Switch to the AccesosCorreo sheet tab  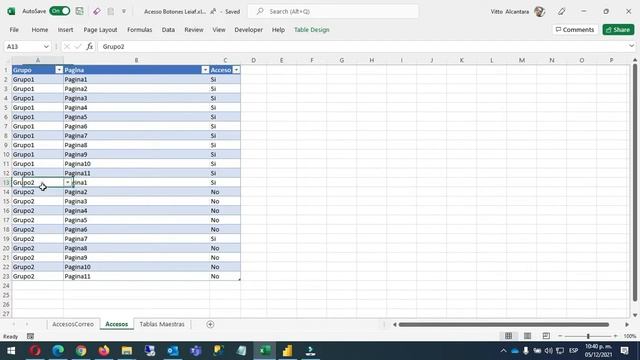pos(73,324)
